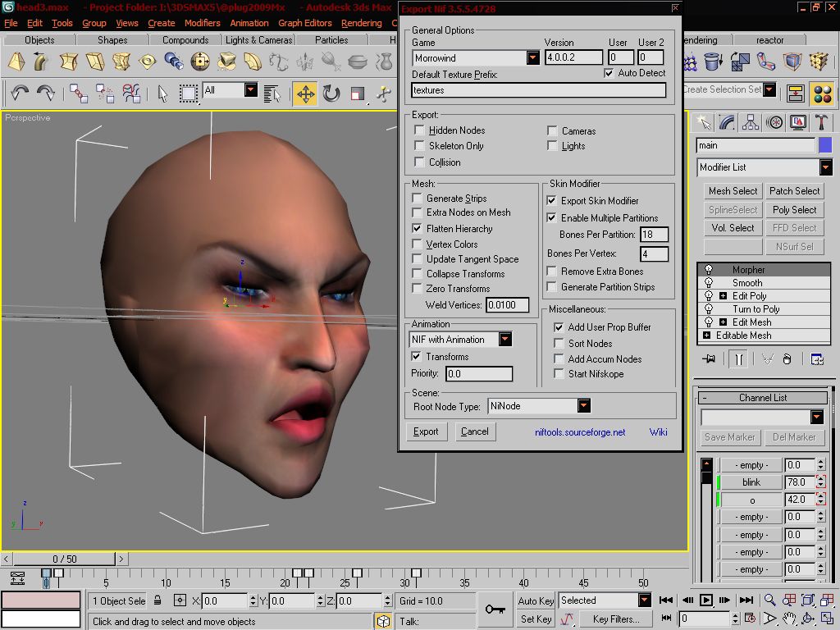Toggle Add User Prop Buffer checkbox

(559, 326)
